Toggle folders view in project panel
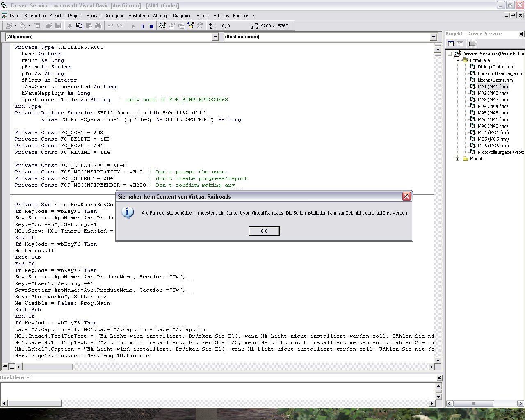Screen dimensions: 525x420 pos(472,43)
